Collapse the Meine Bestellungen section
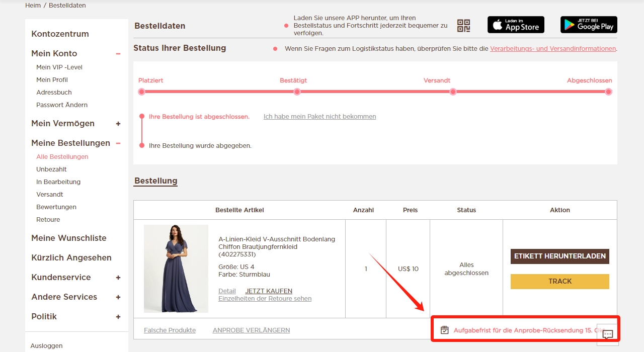Screen dimensions: 644x352 [118, 143]
